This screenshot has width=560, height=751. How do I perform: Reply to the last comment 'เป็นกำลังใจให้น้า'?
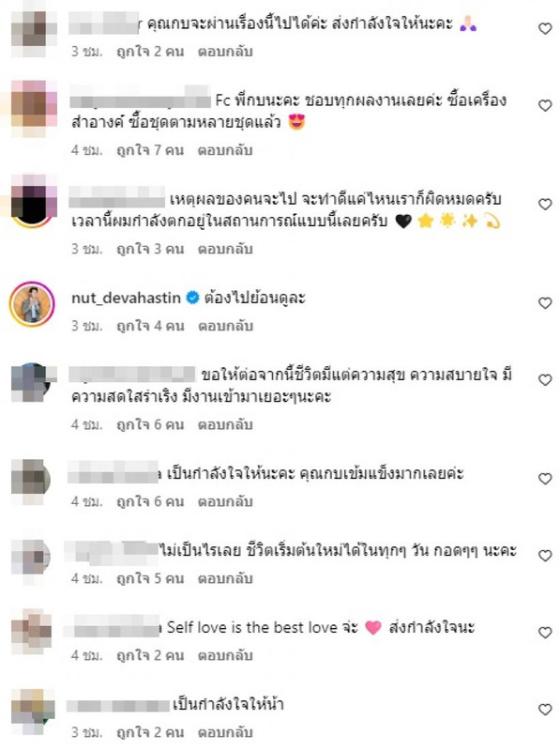tap(225, 732)
